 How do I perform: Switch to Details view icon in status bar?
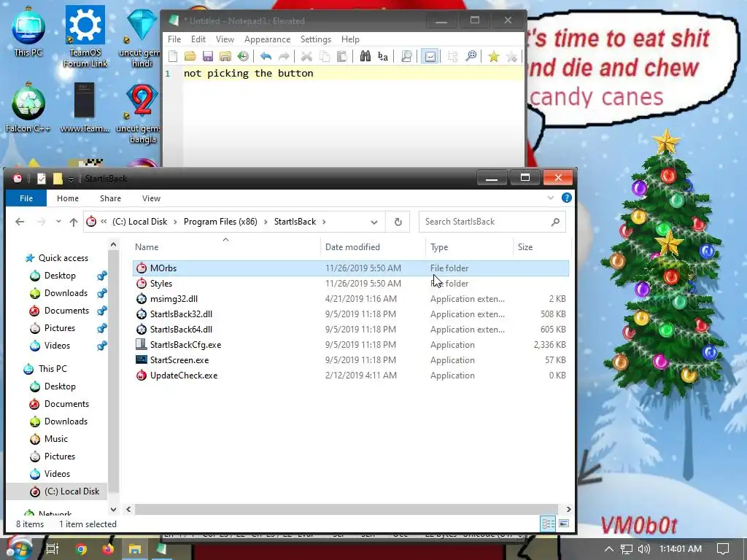548,524
